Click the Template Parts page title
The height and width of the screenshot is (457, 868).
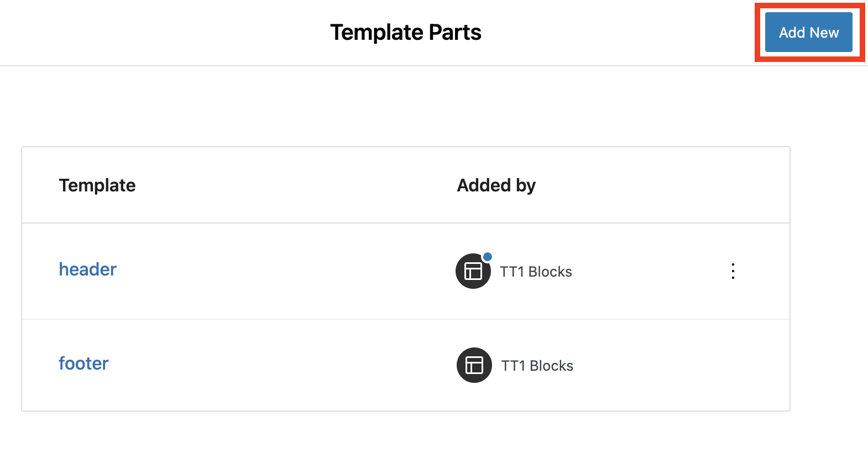click(406, 33)
